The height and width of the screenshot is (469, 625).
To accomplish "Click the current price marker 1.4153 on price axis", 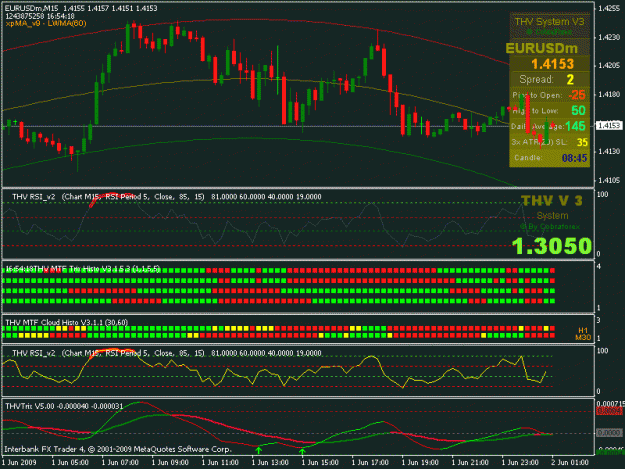I will [x=609, y=126].
